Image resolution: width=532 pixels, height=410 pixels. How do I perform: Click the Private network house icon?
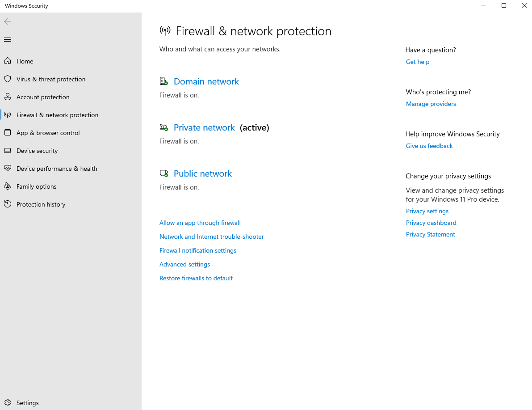164,127
